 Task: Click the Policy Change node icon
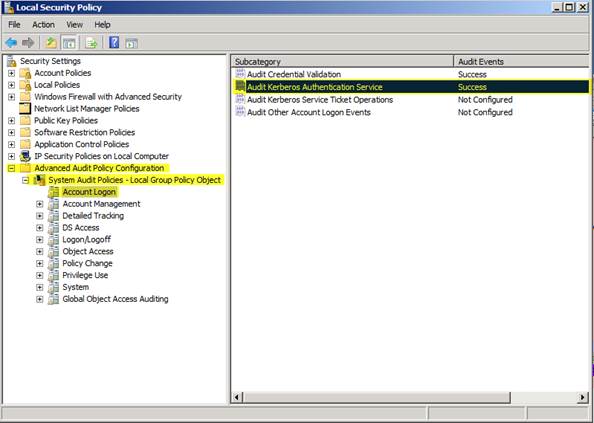point(53,263)
